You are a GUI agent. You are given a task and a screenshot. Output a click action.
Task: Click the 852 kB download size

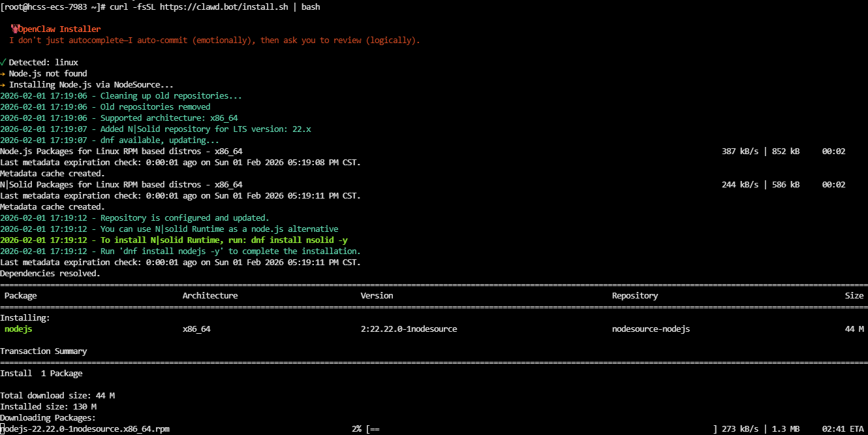coord(786,152)
